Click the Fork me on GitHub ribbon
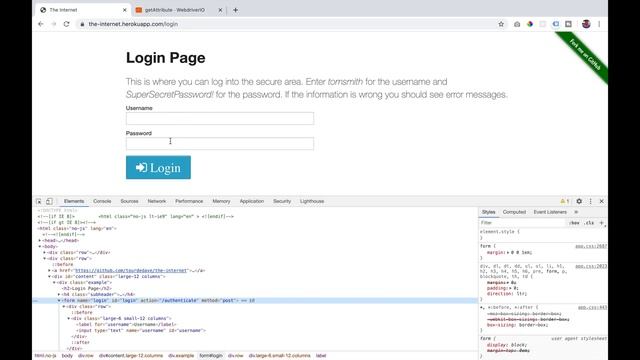 click(584, 54)
